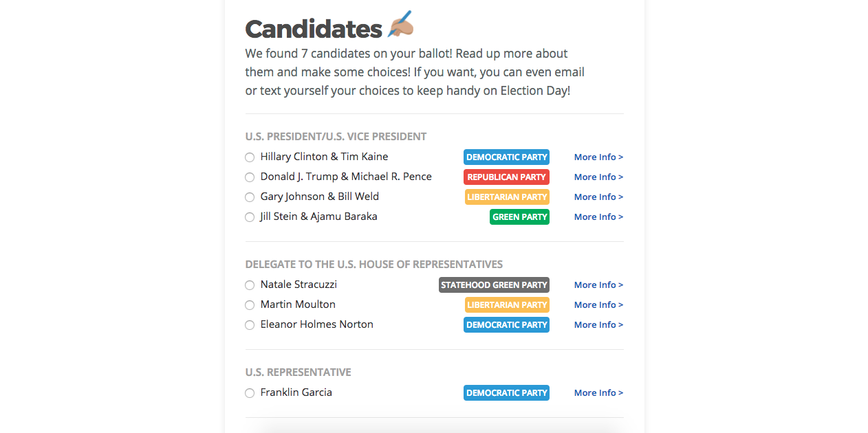Viewport: 868px width, 433px height.
Task: Choose Franklin Garcia for U.S. Representative
Action: [250, 393]
